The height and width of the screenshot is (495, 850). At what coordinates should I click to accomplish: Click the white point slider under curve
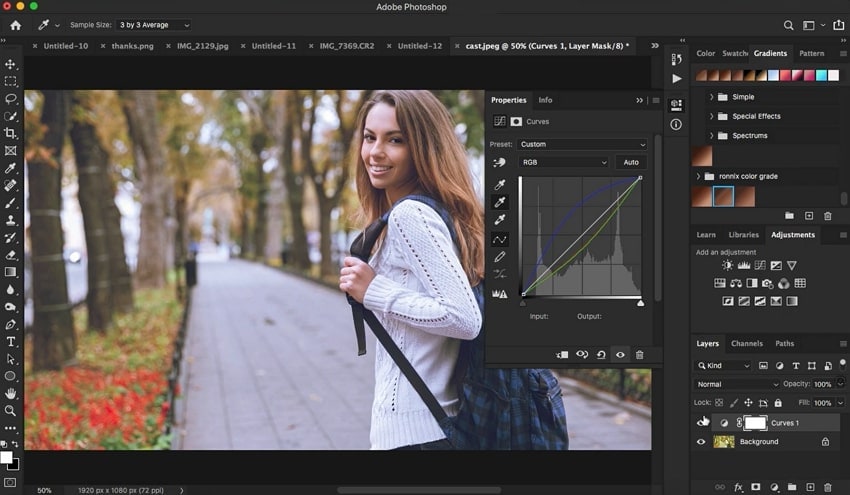click(641, 303)
